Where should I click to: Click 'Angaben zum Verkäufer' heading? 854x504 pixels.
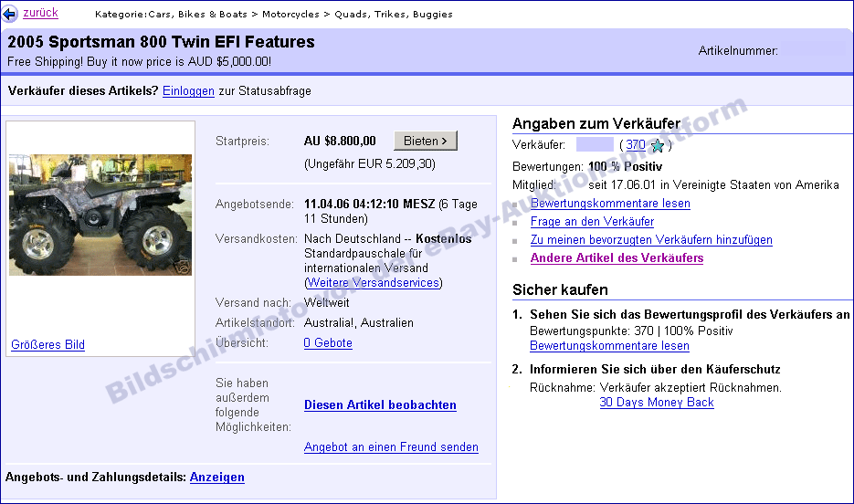pyautogui.click(x=596, y=123)
